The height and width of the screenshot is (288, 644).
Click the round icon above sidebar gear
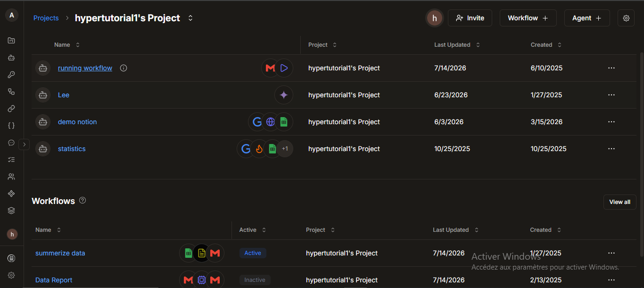11,258
